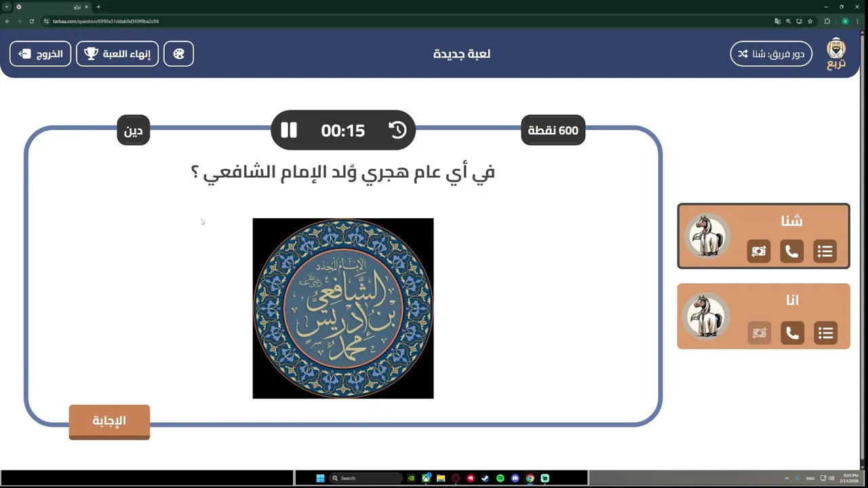Open the volume control in the tray
Screen dimensions: 868x488
click(x=832, y=478)
